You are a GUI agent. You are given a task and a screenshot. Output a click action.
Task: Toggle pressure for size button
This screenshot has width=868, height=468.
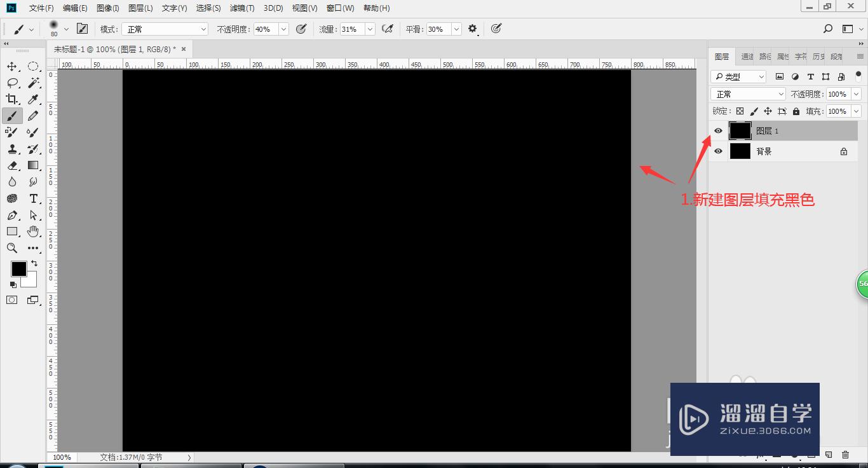(496, 29)
